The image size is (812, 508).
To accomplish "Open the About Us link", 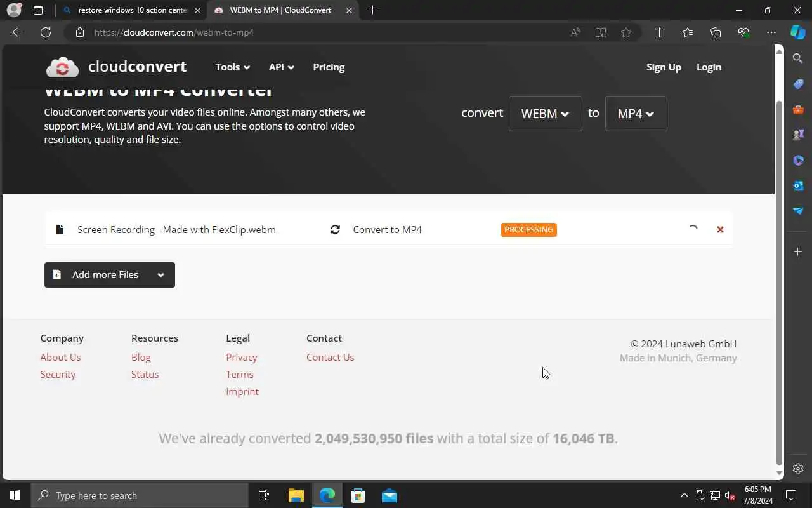I will click(x=60, y=358).
